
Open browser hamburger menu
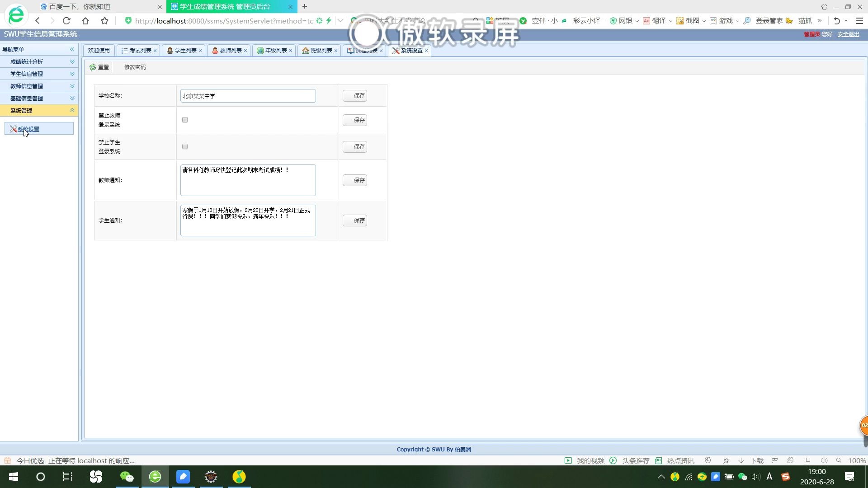point(859,21)
